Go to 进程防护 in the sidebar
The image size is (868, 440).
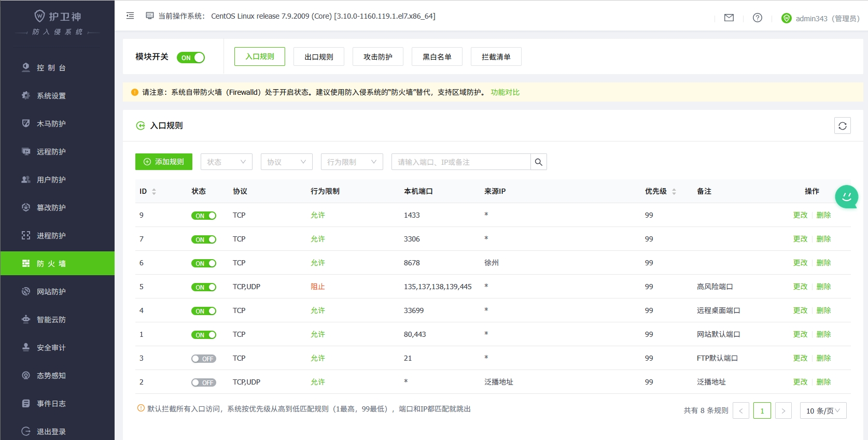(x=58, y=236)
